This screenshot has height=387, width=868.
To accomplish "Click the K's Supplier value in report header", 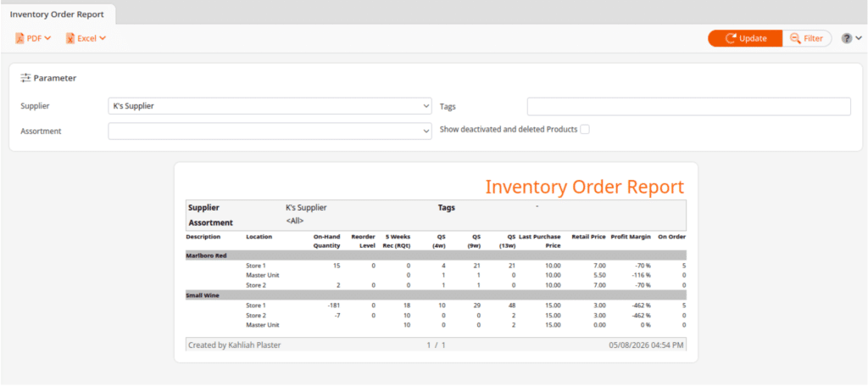I will pyautogui.click(x=306, y=208).
